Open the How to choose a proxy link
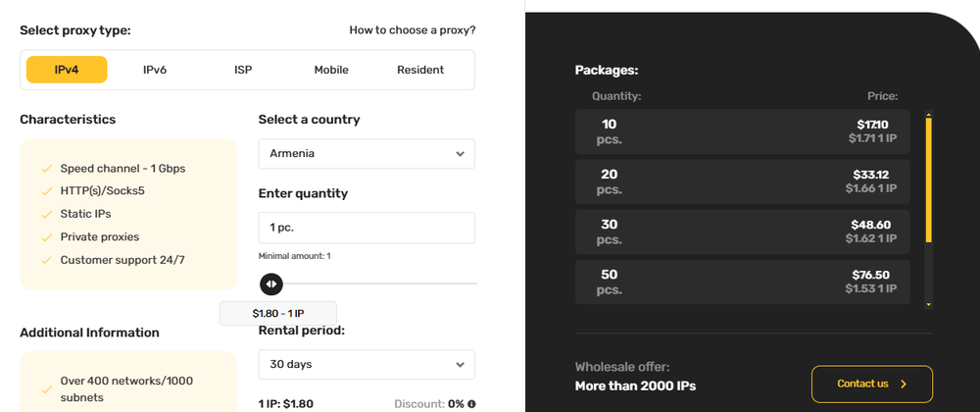The image size is (980, 412). tap(413, 30)
